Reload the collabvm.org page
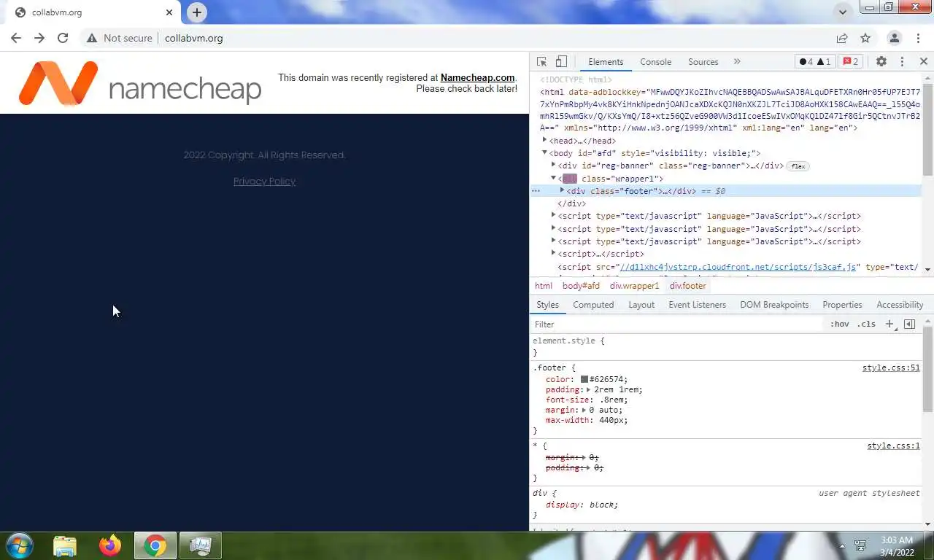 (x=63, y=38)
